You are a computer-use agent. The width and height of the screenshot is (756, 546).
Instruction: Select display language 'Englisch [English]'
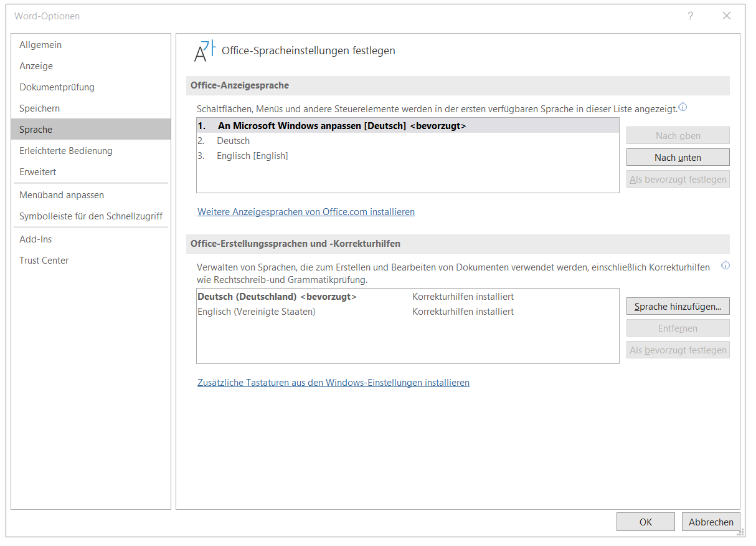(408, 156)
